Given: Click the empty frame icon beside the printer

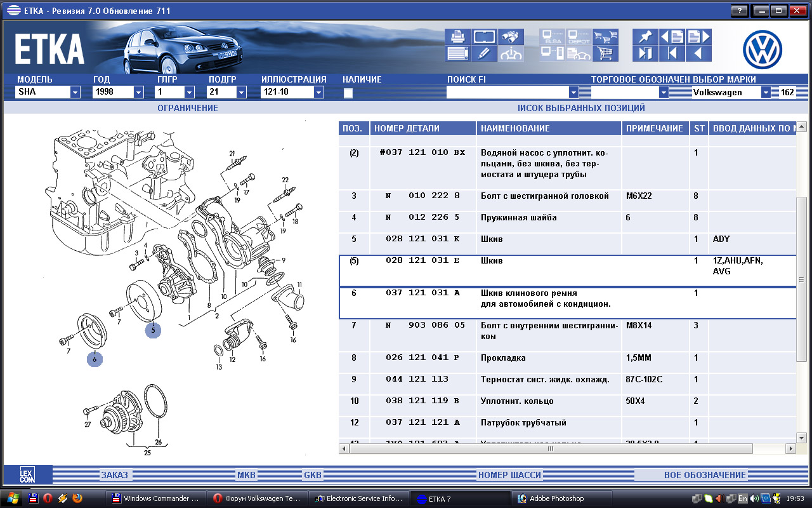Looking at the screenshot, I should point(484,37).
